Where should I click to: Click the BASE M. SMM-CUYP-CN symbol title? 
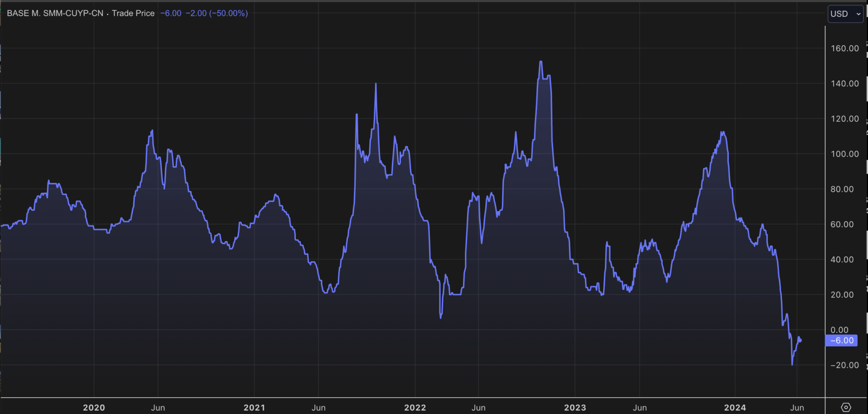[x=55, y=13]
